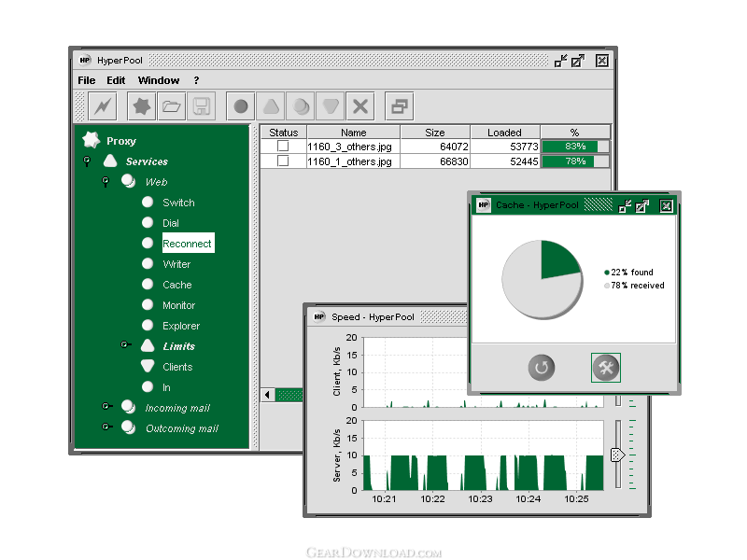Select the Proxy root tree item
Screen dimensions: 747x560
pyautogui.click(x=121, y=141)
